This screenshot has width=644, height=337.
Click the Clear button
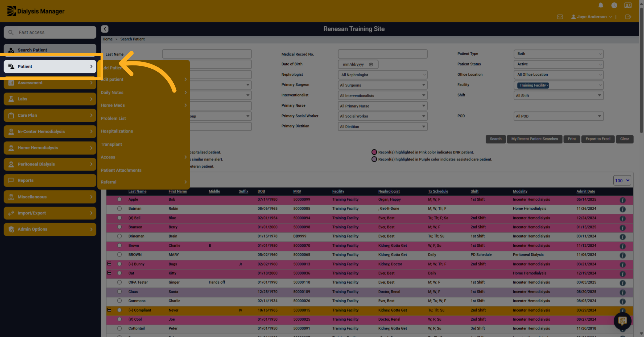click(x=624, y=139)
